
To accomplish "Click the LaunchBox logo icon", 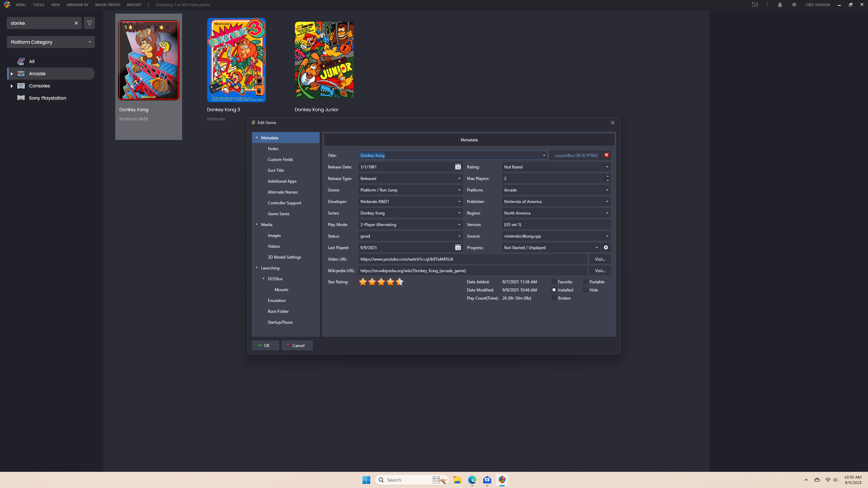I will (7, 5).
